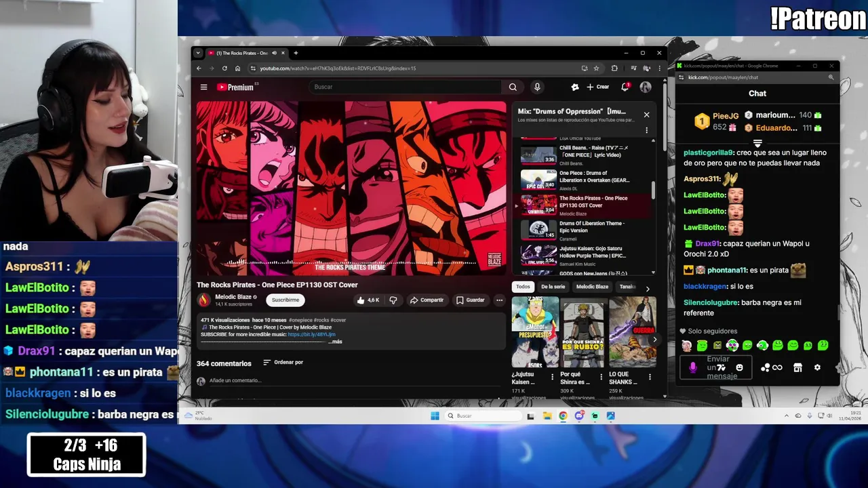Viewport: 868px width, 488px height.
Task: Share the video via Compartir
Action: point(427,300)
